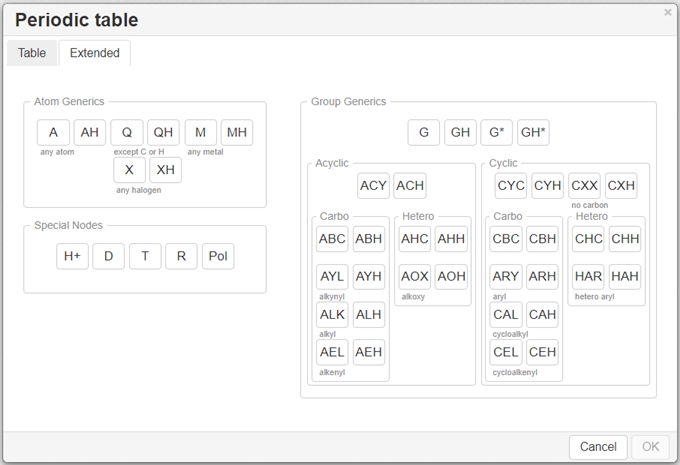The width and height of the screenshot is (680, 465).
Task: Choose the 'Q' atom generic button
Action: 126,133
